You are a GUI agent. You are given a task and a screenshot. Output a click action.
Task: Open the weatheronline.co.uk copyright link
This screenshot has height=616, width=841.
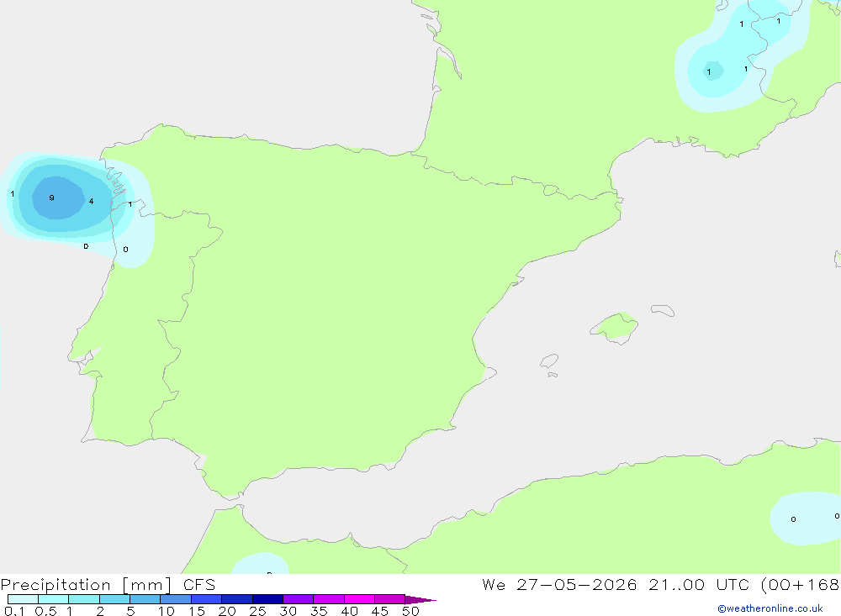point(770,608)
